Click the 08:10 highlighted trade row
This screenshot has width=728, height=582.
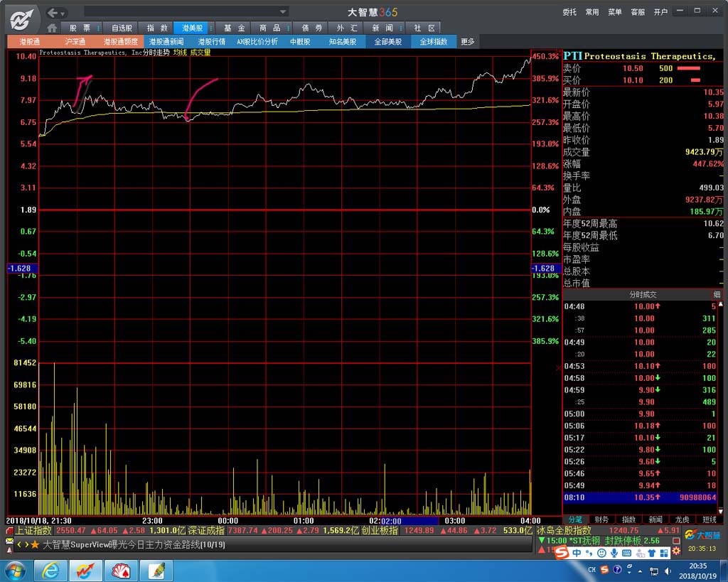point(641,497)
